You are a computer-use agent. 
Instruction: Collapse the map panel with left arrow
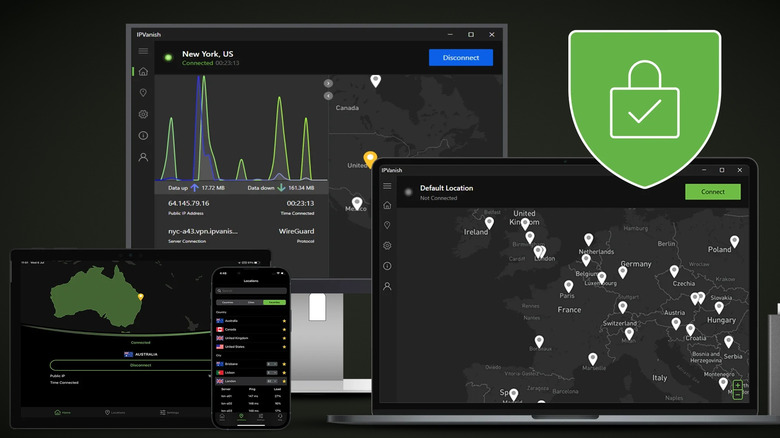328,96
